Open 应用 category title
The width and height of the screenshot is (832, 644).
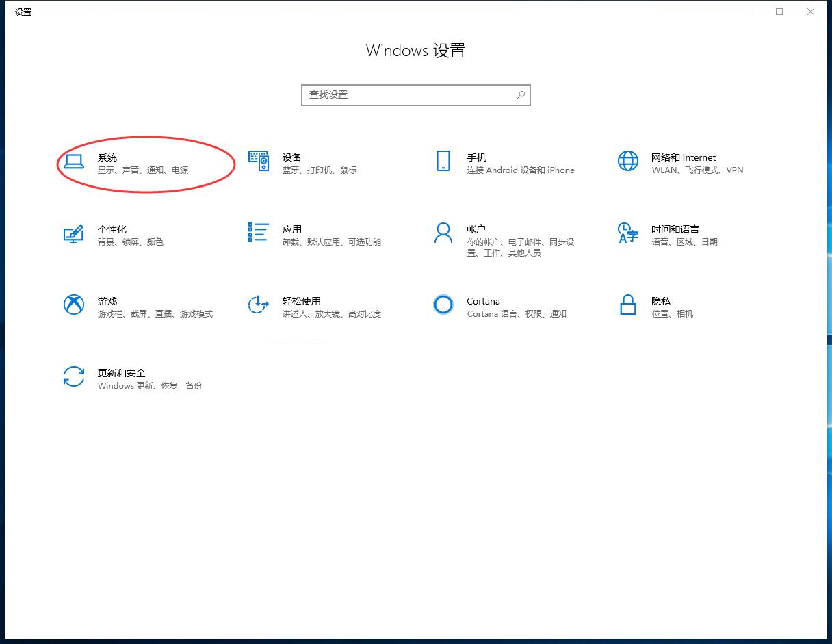292,229
